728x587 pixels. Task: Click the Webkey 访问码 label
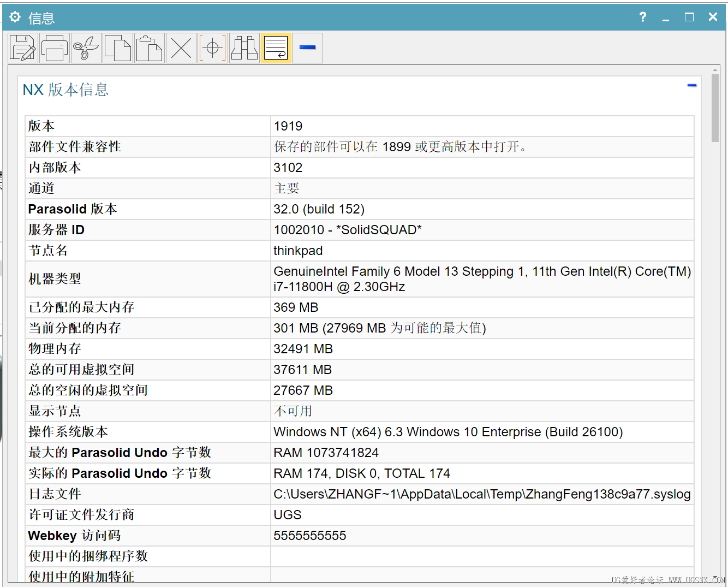point(74,536)
